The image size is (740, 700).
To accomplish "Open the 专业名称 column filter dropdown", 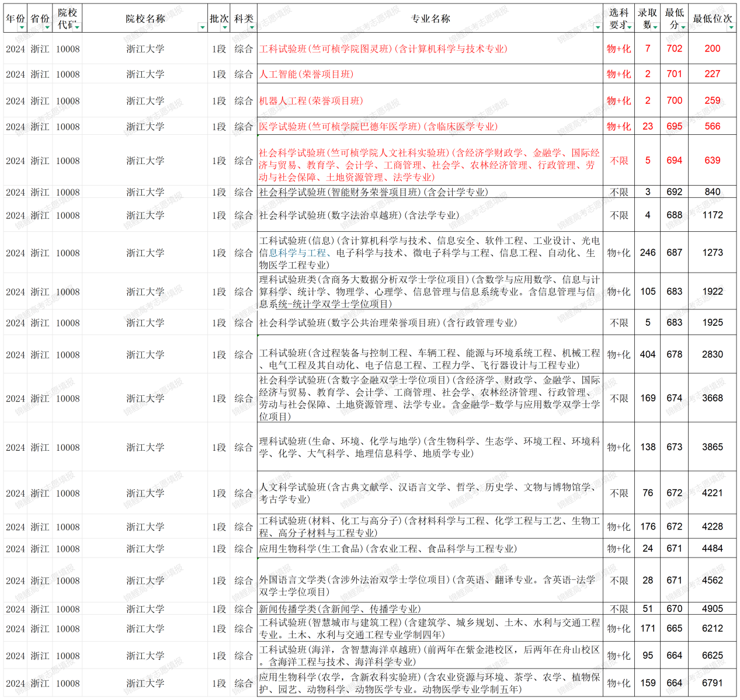I will pos(597,27).
